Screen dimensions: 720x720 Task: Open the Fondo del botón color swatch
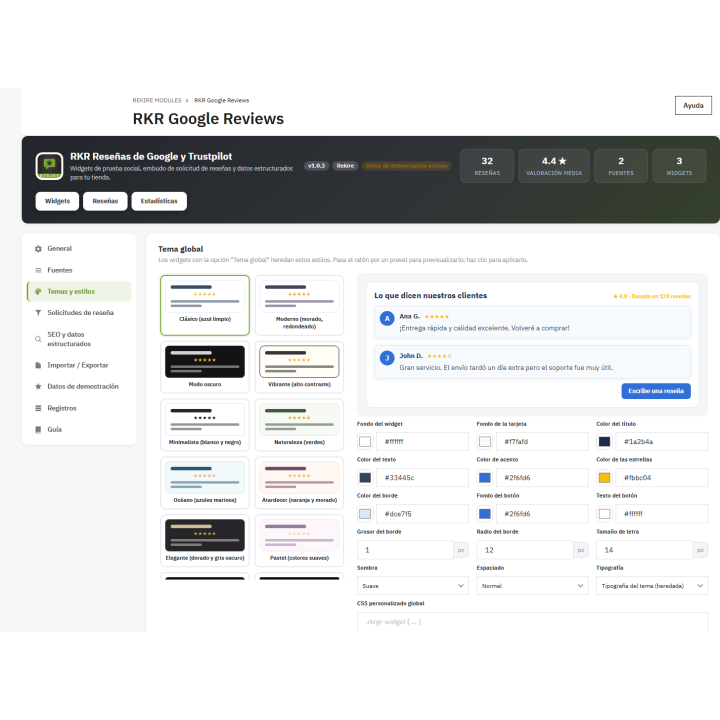[484, 513]
